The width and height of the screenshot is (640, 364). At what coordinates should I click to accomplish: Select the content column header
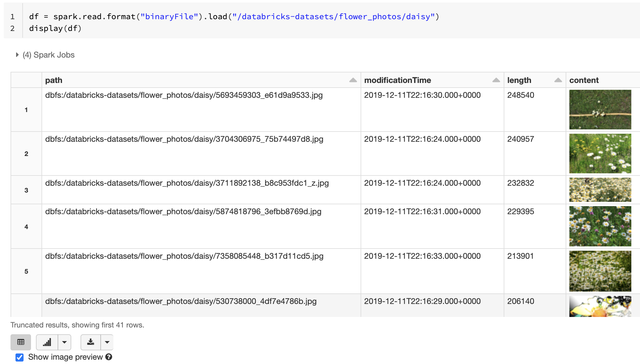click(x=603, y=80)
